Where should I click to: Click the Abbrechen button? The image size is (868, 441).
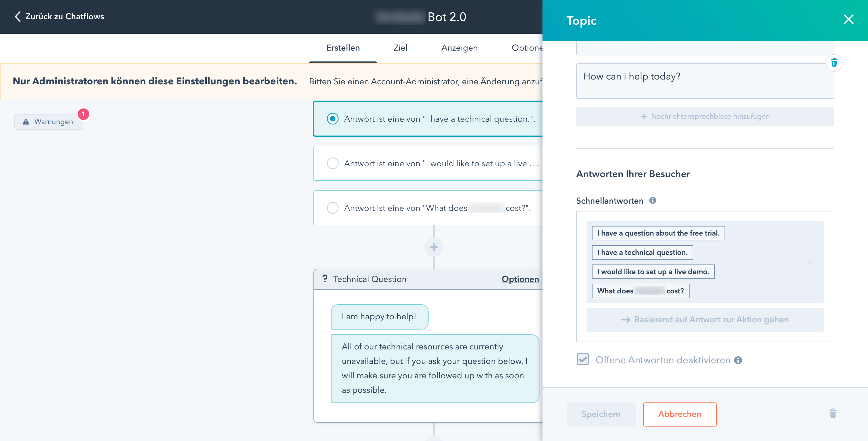680,413
